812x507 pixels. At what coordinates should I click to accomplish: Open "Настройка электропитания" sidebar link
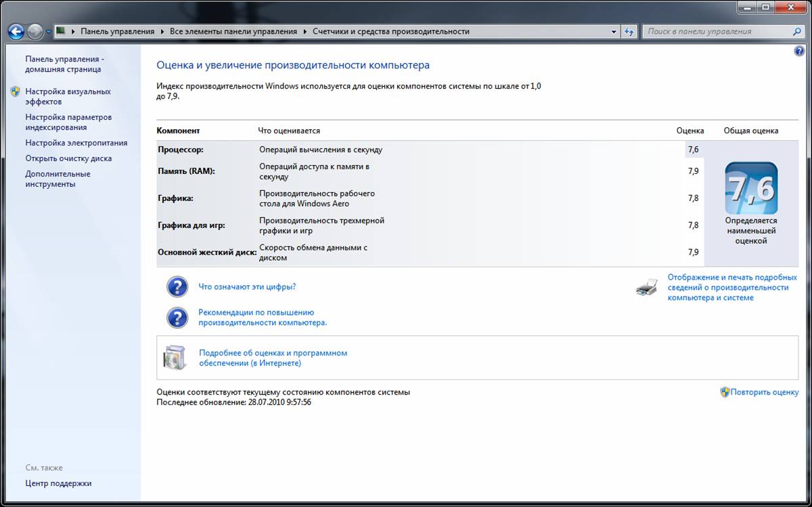coord(76,143)
